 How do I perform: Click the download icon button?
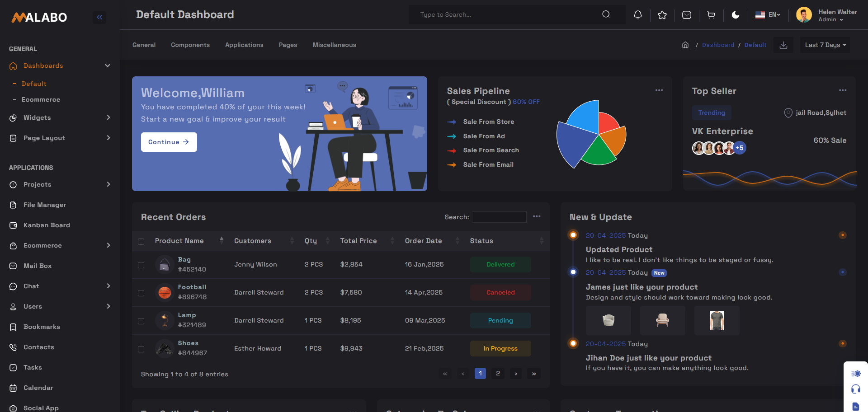[x=783, y=45]
